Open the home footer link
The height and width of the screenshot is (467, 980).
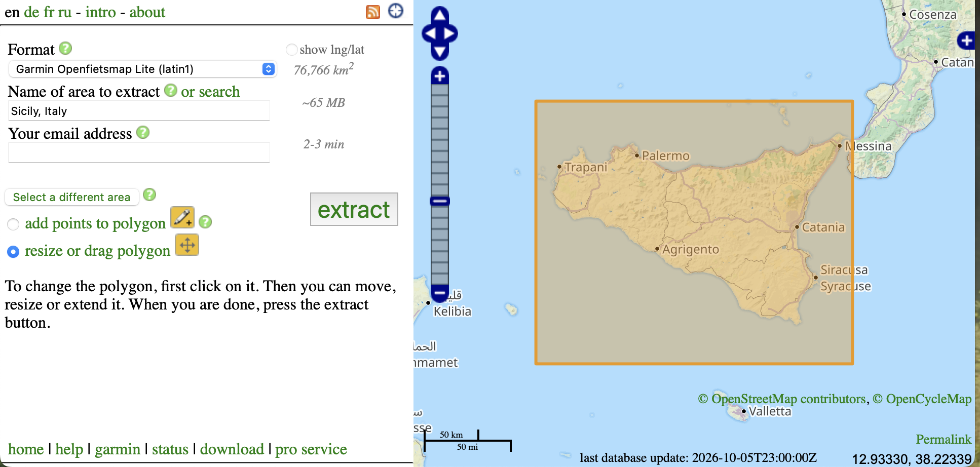26,449
